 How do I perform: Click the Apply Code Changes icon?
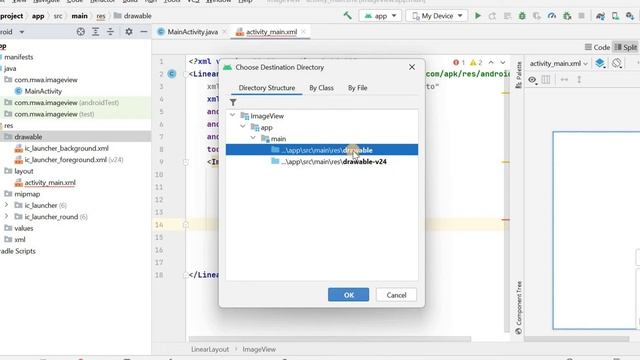pyautogui.click(x=507, y=16)
